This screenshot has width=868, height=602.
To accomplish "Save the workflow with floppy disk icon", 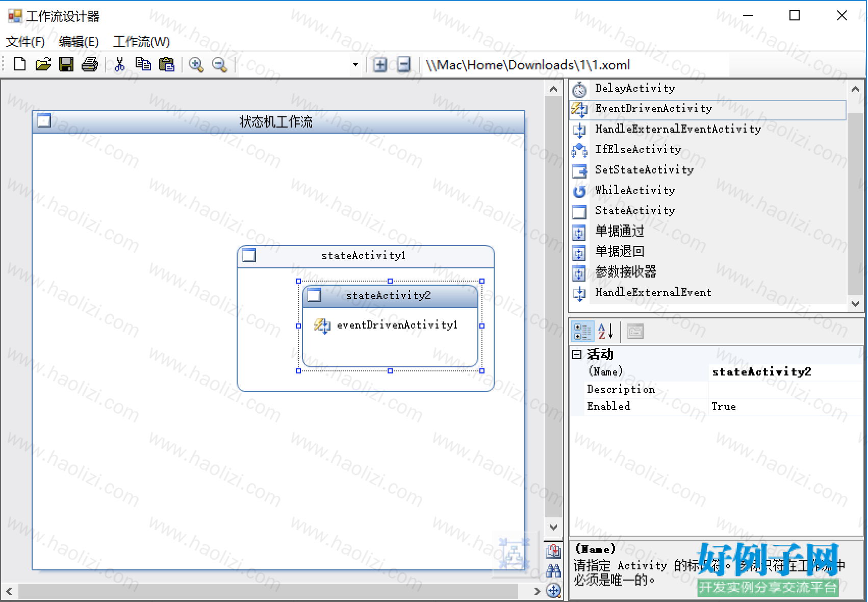I will point(66,64).
